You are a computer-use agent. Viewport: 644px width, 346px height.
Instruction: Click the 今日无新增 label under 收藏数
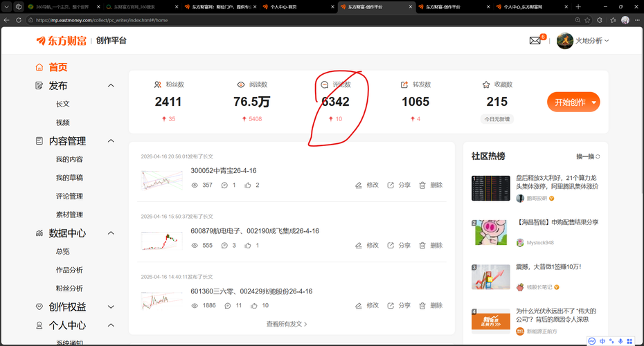497,119
